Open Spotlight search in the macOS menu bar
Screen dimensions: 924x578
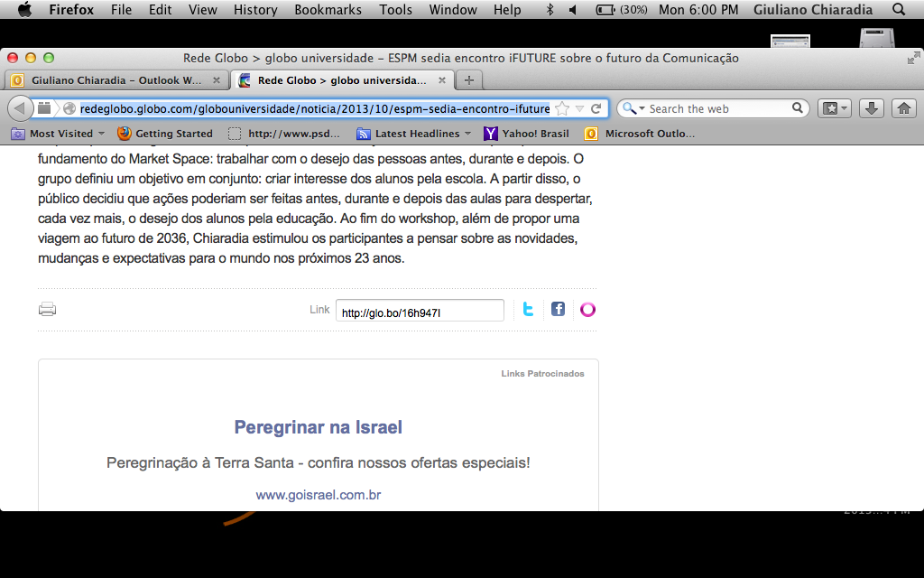[898, 10]
